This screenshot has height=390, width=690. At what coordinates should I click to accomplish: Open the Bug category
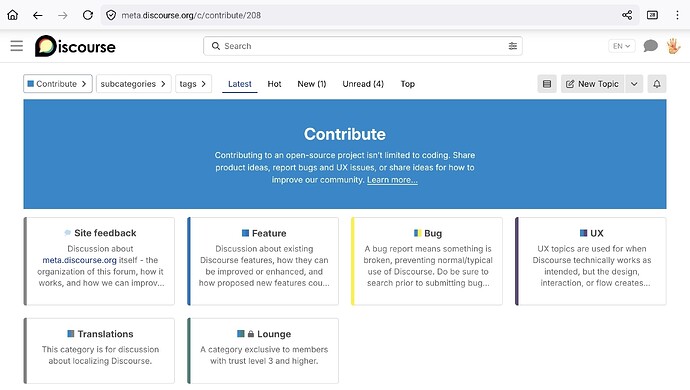coord(433,233)
